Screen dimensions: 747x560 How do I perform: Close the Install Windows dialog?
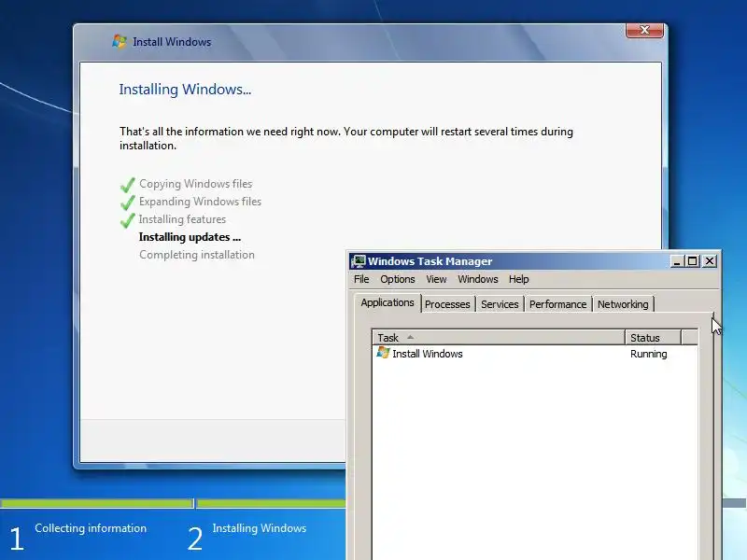click(x=644, y=30)
